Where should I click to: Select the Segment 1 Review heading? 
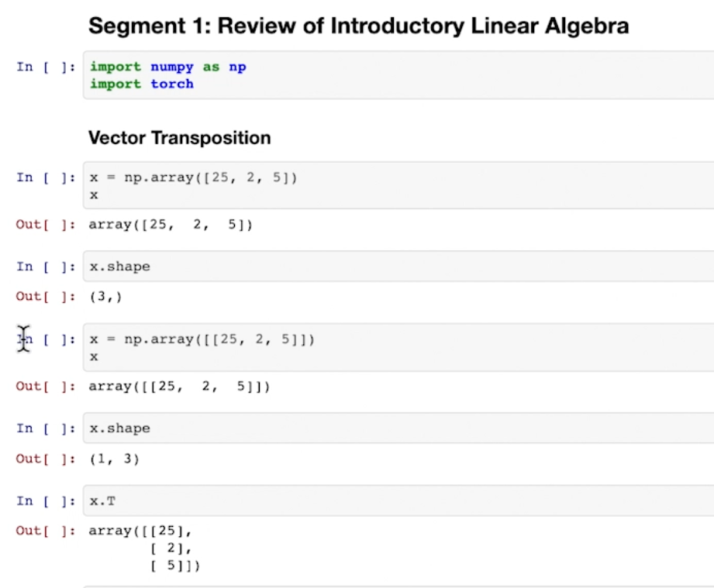click(358, 26)
